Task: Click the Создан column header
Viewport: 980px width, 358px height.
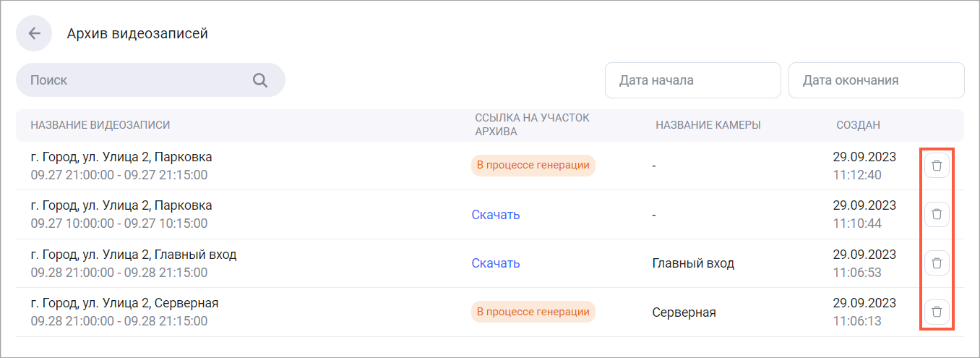Action: (858, 125)
